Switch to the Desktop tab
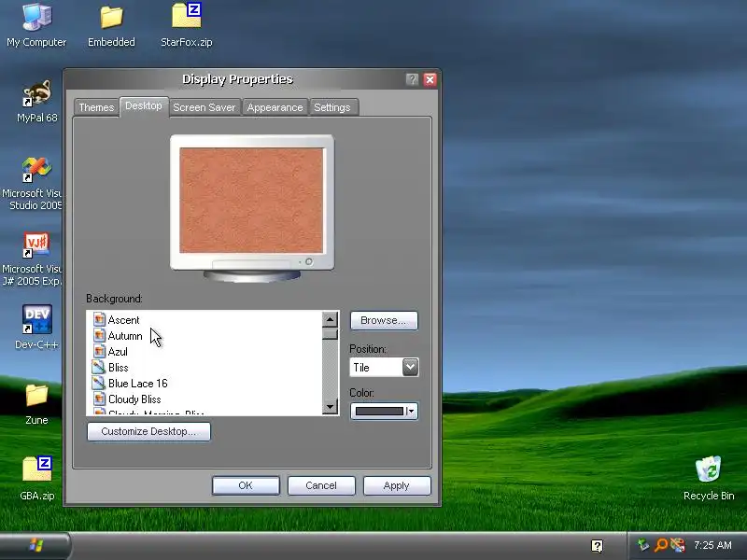The width and height of the screenshot is (747, 560). pos(144,105)
